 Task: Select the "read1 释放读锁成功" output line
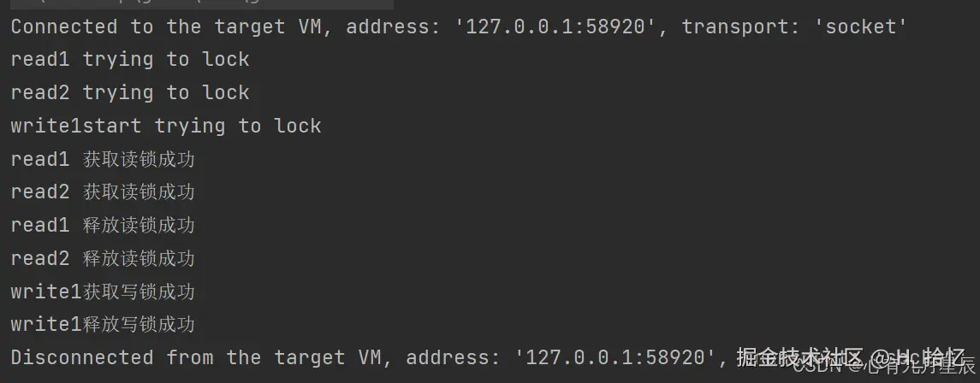[103, 226]
